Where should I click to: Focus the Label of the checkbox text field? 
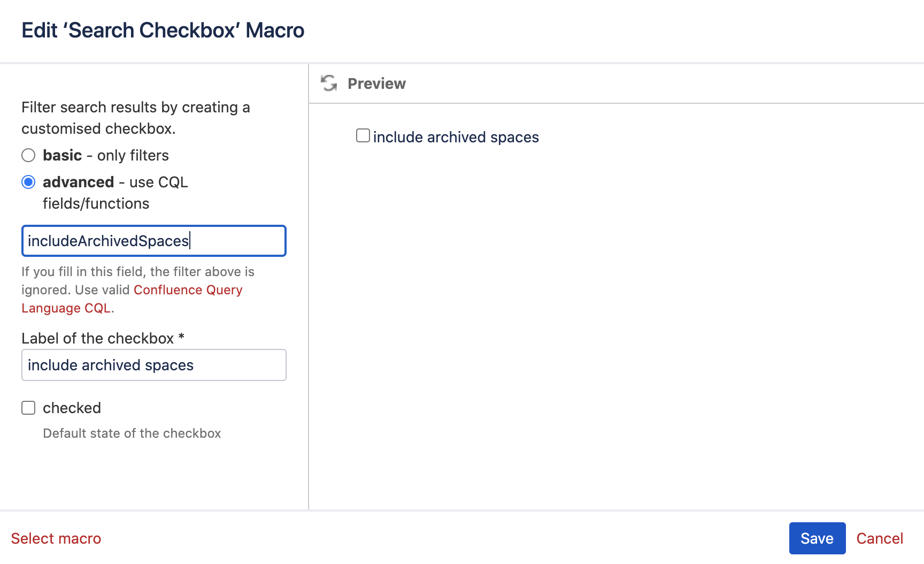pos(154,365)
